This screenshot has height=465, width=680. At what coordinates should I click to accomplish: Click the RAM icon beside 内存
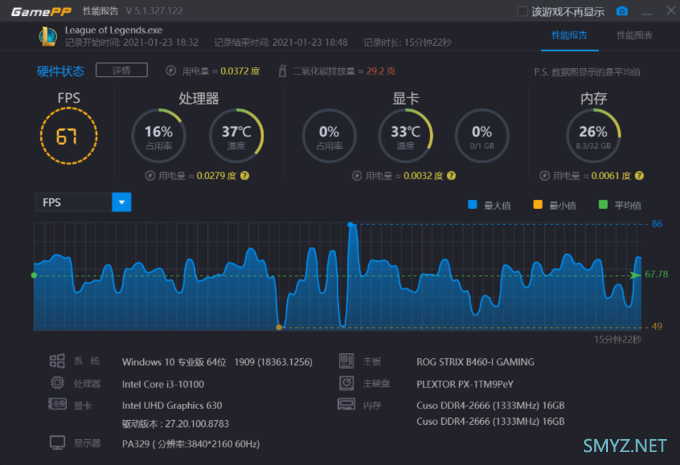[347, 404]
